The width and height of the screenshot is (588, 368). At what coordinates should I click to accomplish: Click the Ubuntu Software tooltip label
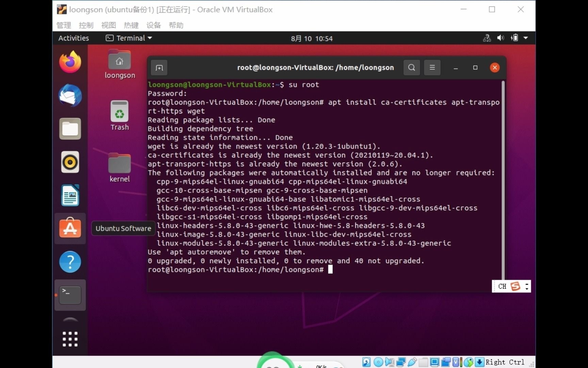[123, 228]
